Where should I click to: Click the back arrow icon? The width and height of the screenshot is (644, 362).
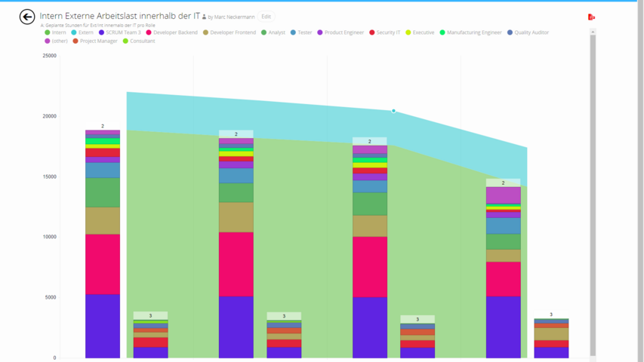coord(27,17)
